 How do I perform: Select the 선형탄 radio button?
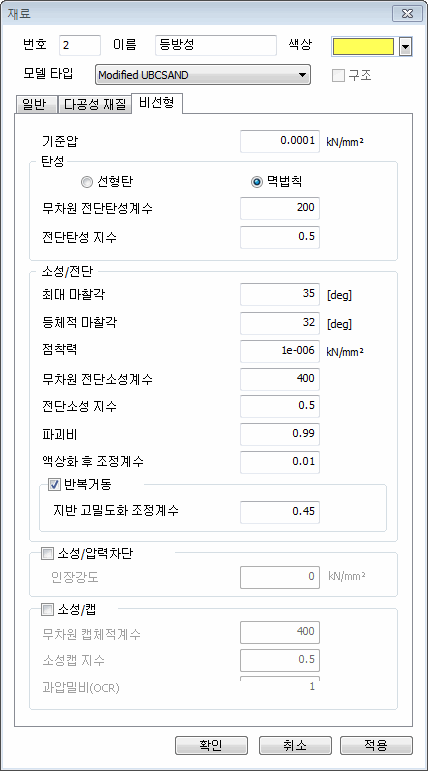87,182
